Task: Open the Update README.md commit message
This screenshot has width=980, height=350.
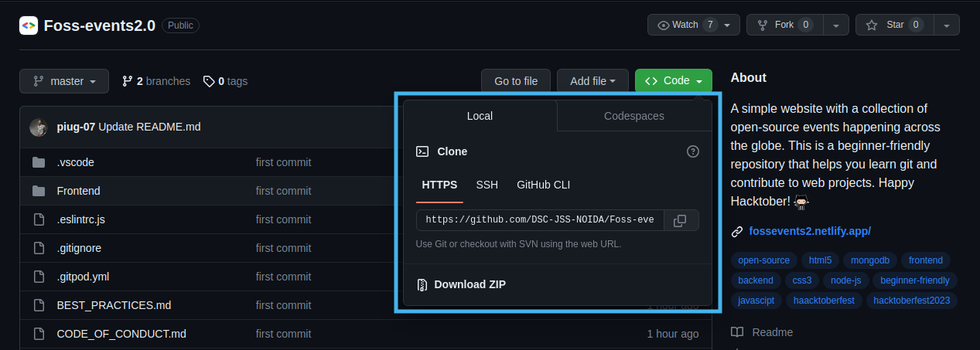Action: [149, 127]
